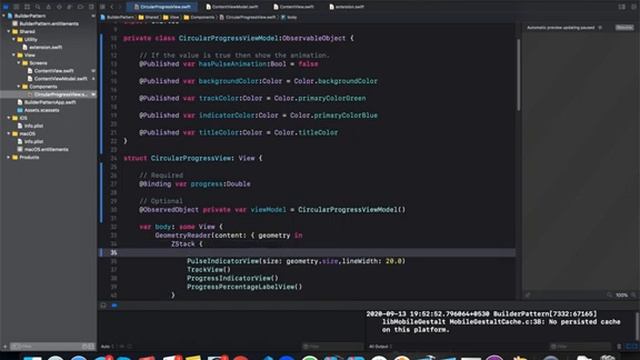The image size is (640, 360).
Task: Open the Breakpoint navigator
Action: (x=80, y=7)
